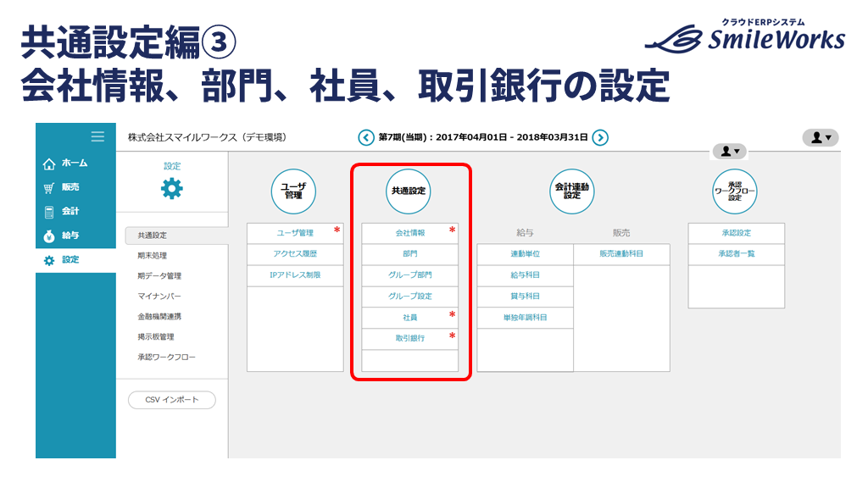Image resolution: width=868 pixels, height=488 pixels.
Task: Open 会計 in the sidebar
Action: (x=70, y=211)
